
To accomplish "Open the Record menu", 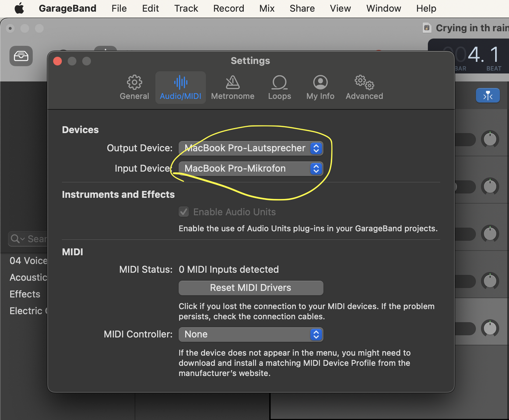I will tap(228, 8).
